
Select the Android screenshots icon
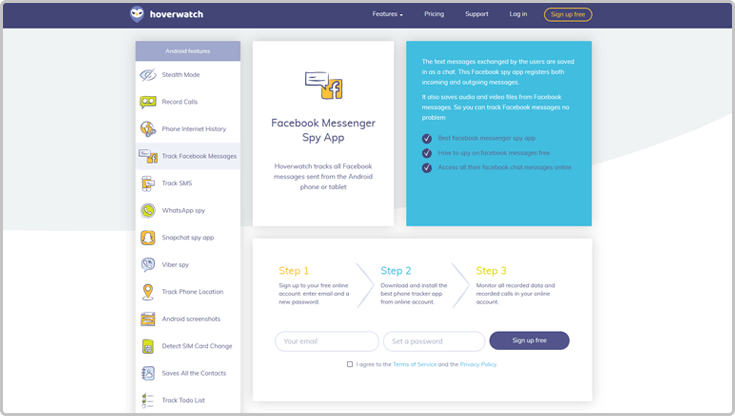147,319
